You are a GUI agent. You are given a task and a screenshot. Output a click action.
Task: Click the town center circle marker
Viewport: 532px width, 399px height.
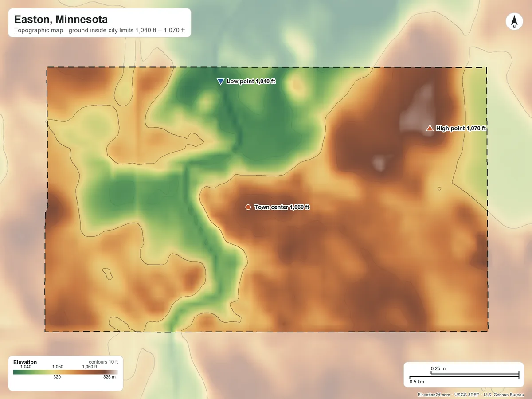click(x=248, y=207)
